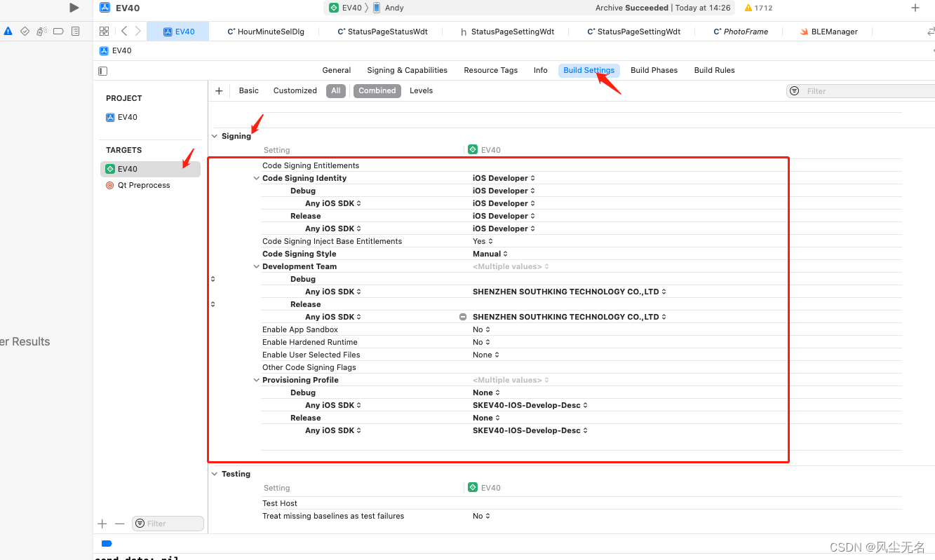Click the Run (play) button
The width and height of the screenshot is (935, 560).
[74, 8]
